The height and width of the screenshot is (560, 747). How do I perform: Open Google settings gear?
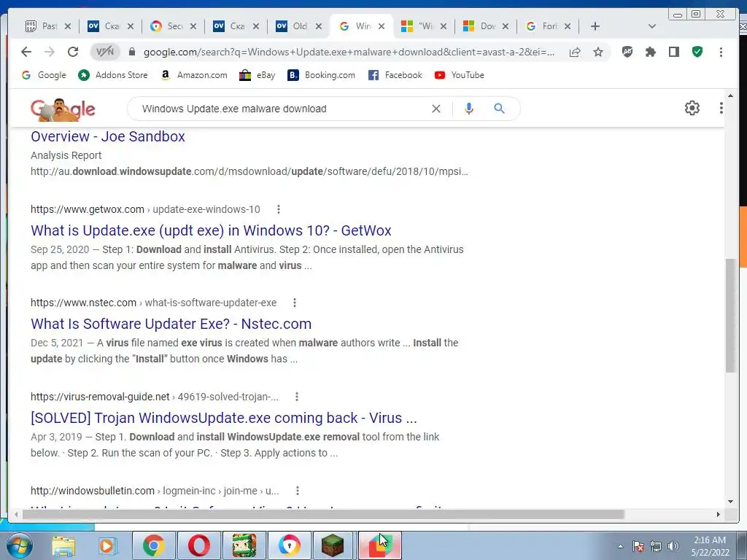point(692,108)
